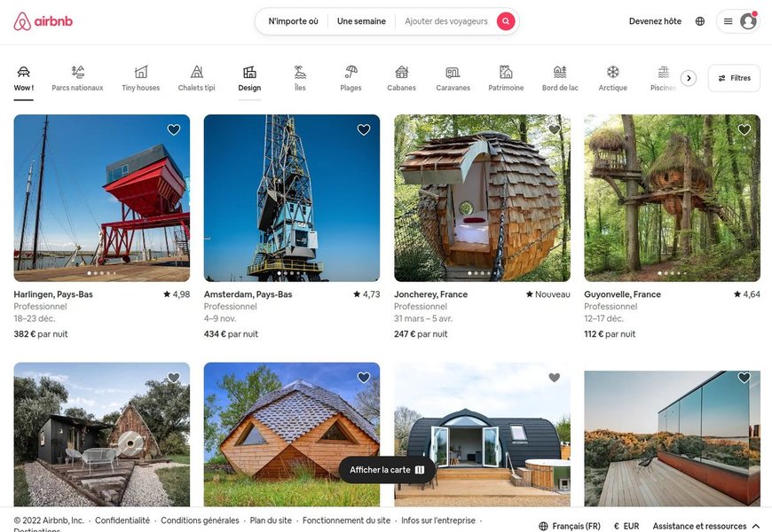Click the Cabanes cabin icon

pyautogui.click(x=402, y=73)
